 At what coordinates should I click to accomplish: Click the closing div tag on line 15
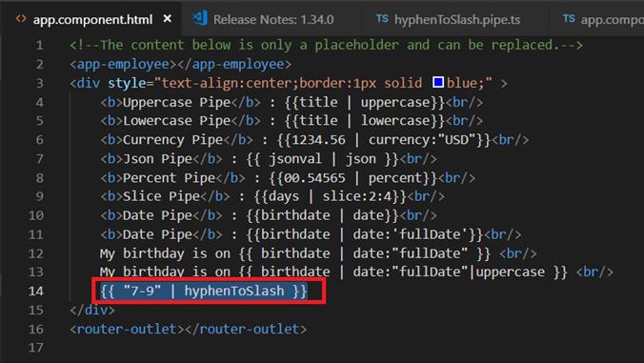pos(92,310)
